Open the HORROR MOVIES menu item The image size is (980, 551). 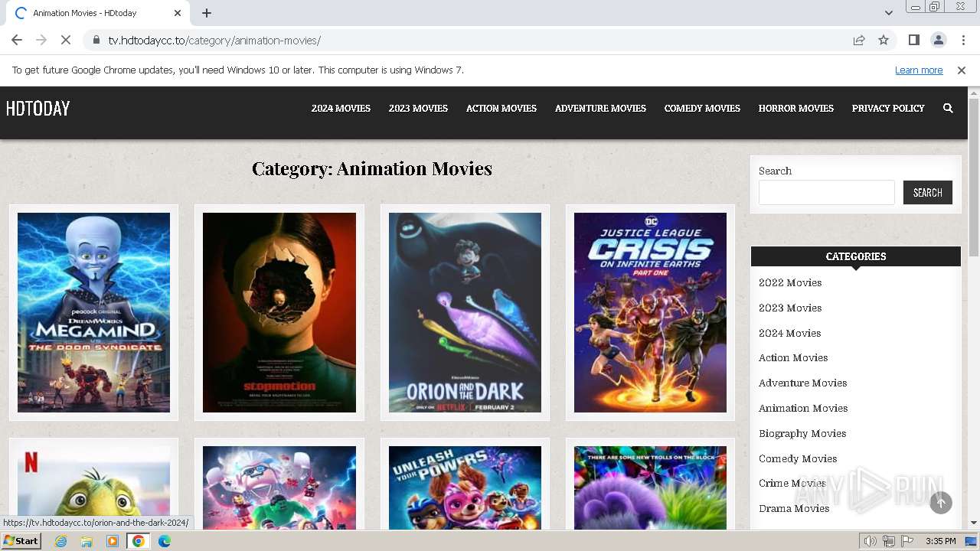796,108
